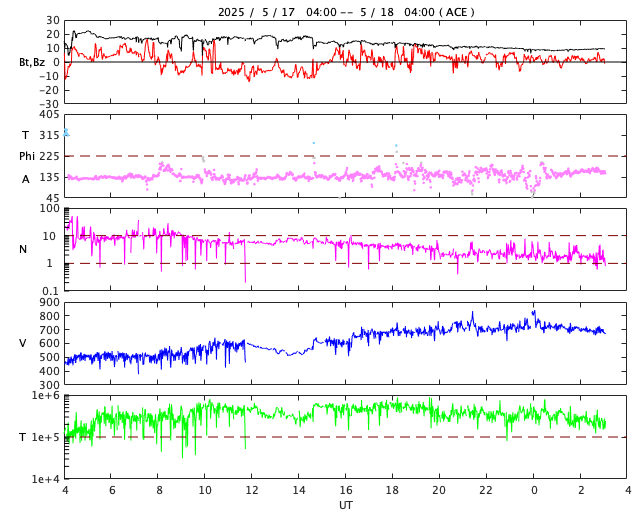Click the "2" hour tick on the UT axis
The width and height of the screenshot is (640, 512).
581,490
